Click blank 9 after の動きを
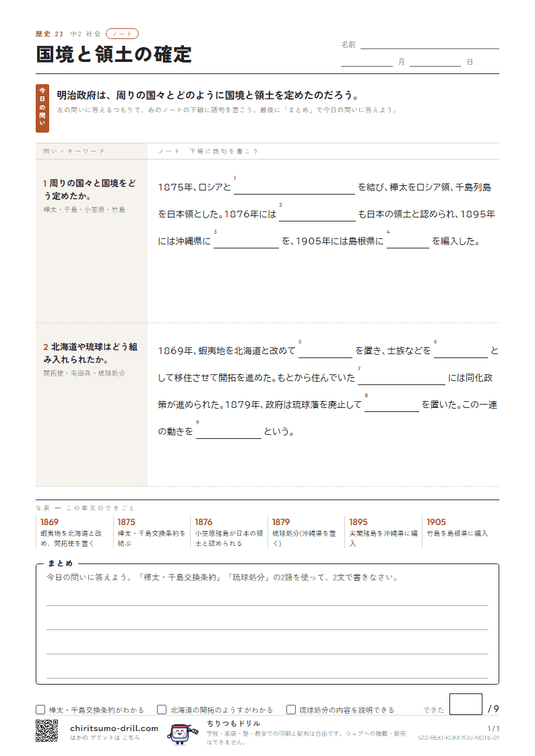Screen dimensions: 535x756 click(x=228, y=432)
